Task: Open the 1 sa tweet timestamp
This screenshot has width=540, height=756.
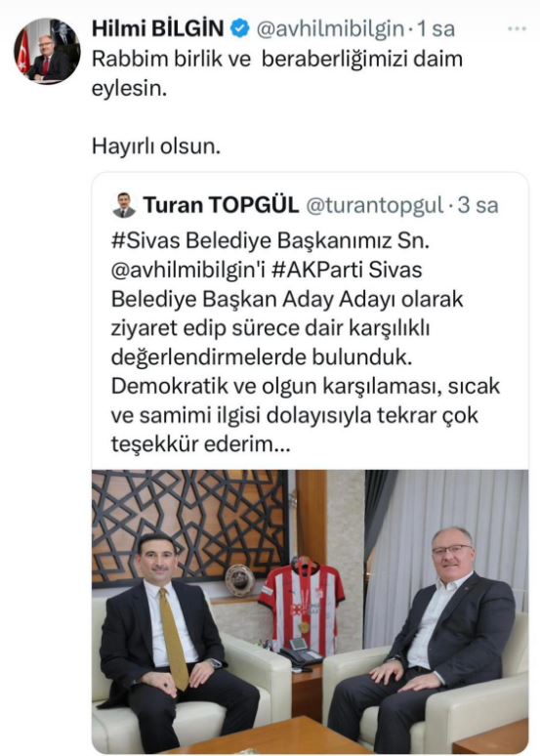Action: (436, 29)
